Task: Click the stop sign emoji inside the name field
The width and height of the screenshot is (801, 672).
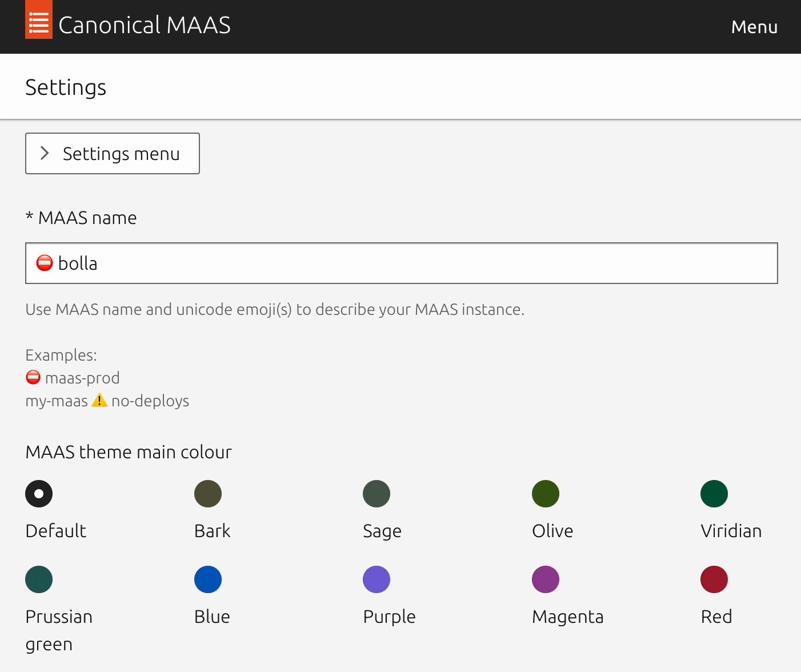Action: [x=45, y=263]
